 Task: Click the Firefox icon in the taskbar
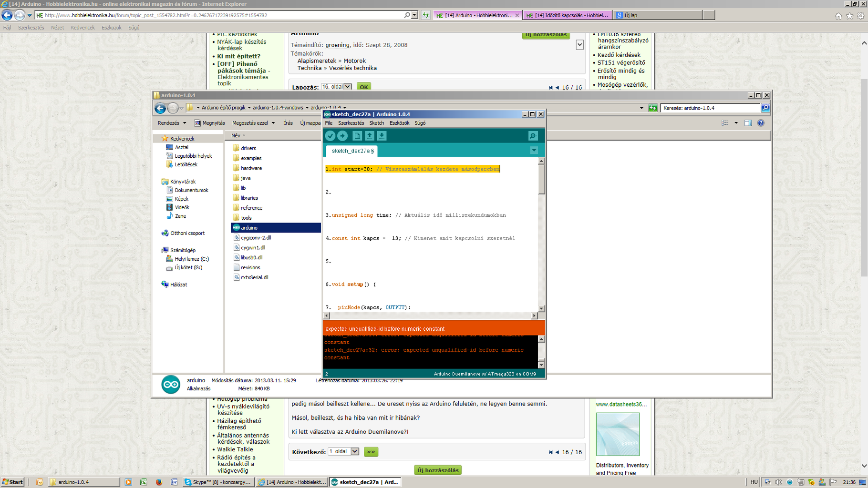coord(159,482)
